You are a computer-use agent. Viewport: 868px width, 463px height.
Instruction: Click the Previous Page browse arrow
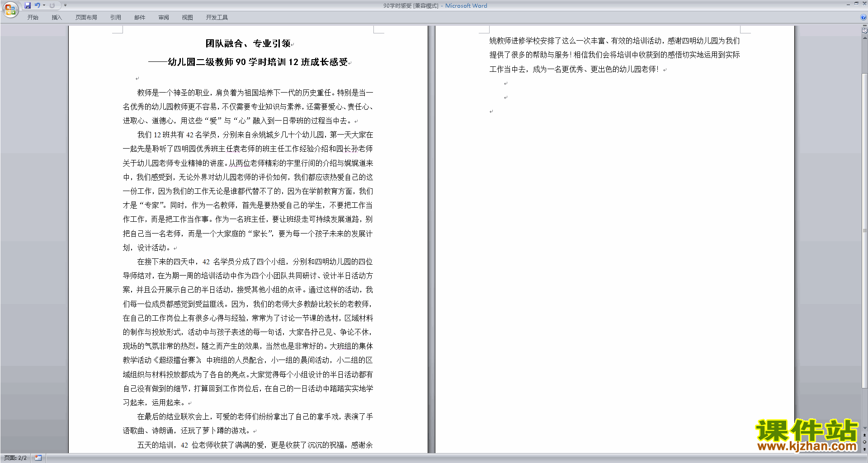point(864,435)
